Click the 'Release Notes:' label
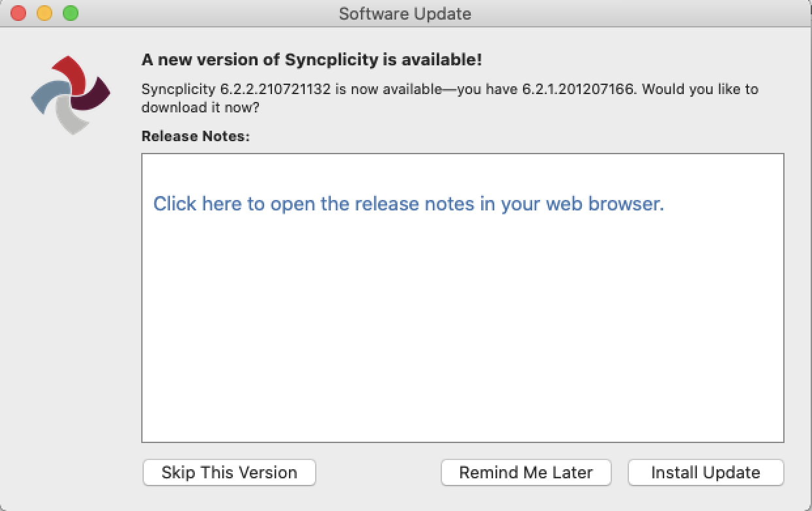The width and height of the screenshot is (812, 511). click(x=196, y=136)
